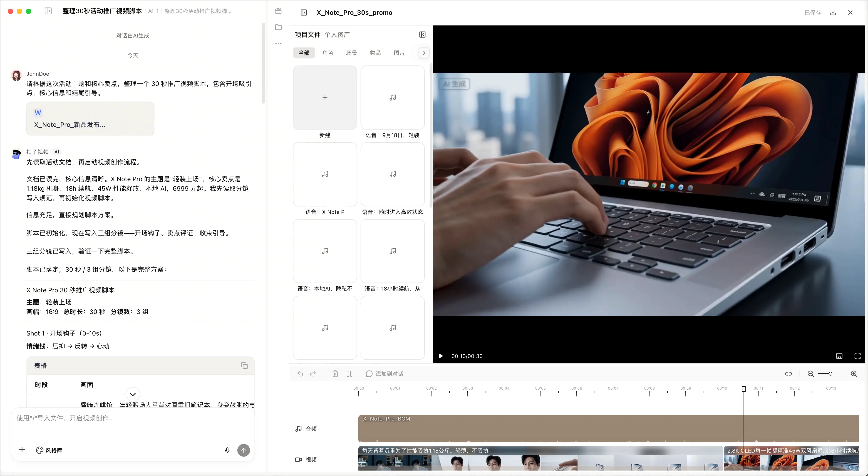Show more asset category tabs arrow
Viewport: 868px width, 476px height.
pyautogui.click(x=424, y=53)
